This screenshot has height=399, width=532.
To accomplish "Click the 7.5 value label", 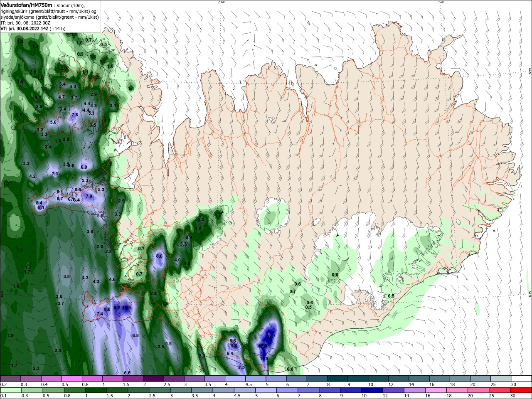I will pos(241,368).
